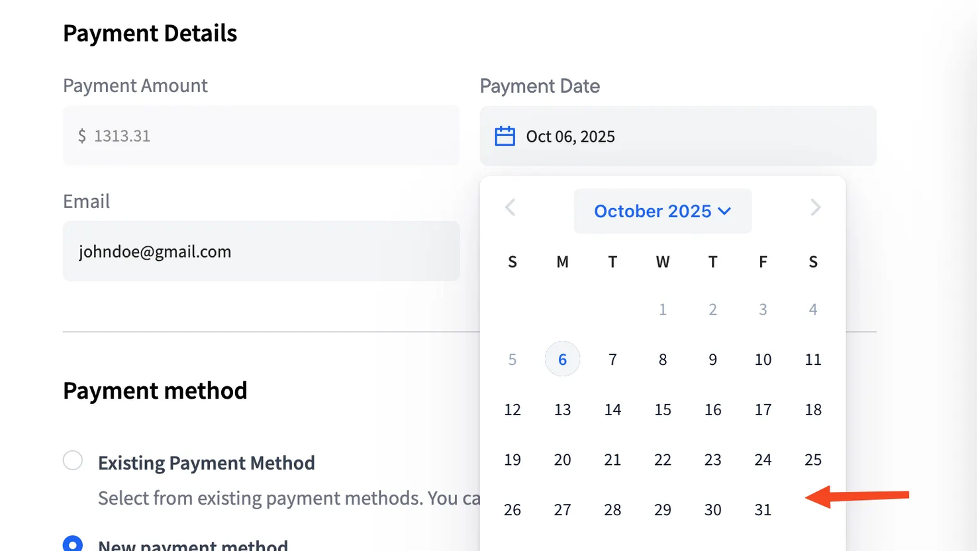This screenshot has height=551, width=980.
Task: Click the Payment Date field
Action: tap(677, 136)
